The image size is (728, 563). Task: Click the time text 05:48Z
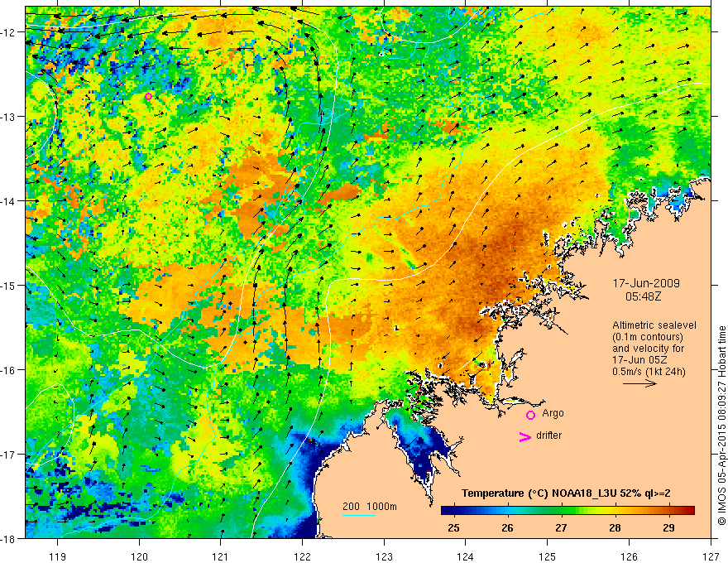point(643,296)
